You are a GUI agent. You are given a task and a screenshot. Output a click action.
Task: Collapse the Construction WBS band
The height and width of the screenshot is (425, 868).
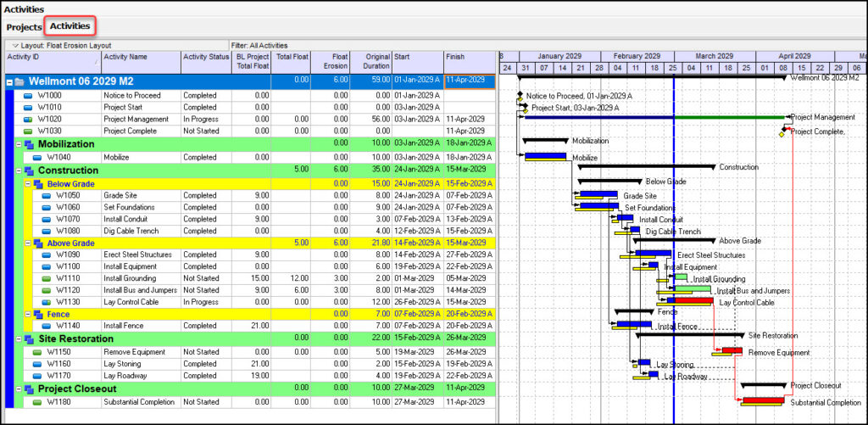click(18, 171)
